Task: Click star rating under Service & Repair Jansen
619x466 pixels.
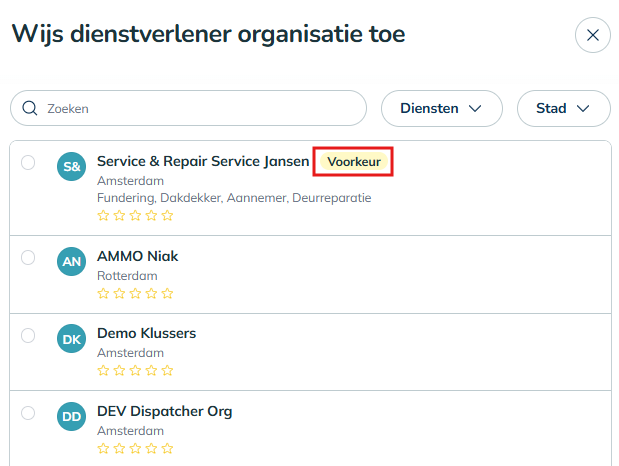Action: pos(135,215)
